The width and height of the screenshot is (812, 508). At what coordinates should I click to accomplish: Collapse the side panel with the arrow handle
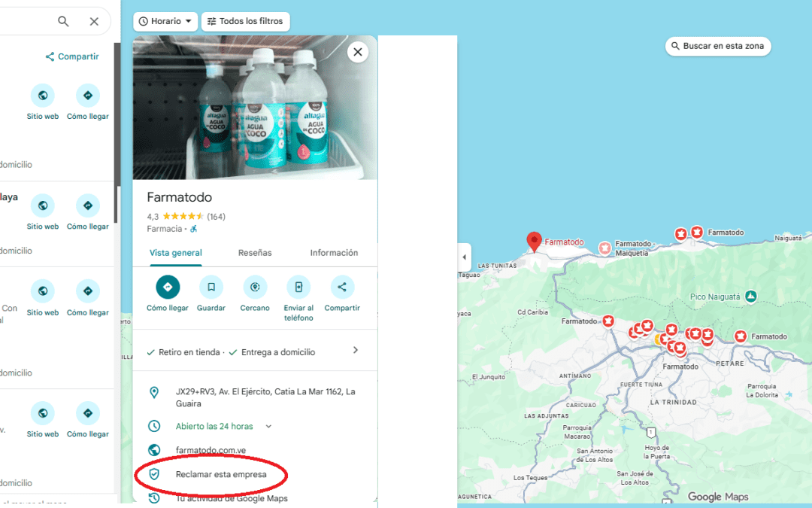[x=464, y=257]
